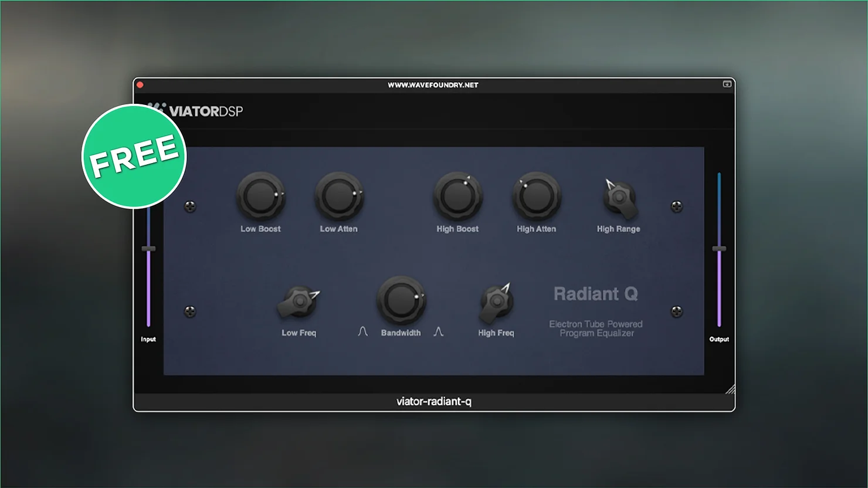Viewport: 868px width, 488px height.
Task: Click the Radiant Q plugin title
Action: [595, 293]
